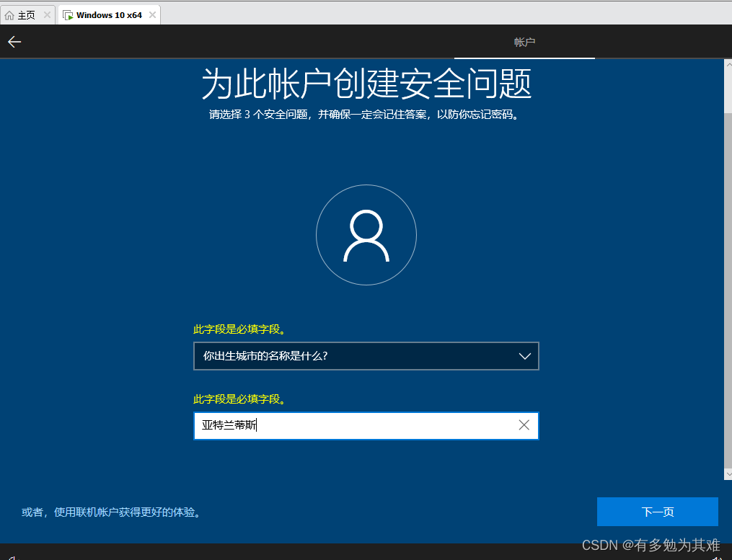Image resolution: width=732 pixels, height=560 pixels.
Task: Click the heading 为此帐户创建安全问题
Action: [x=366, y=84]
